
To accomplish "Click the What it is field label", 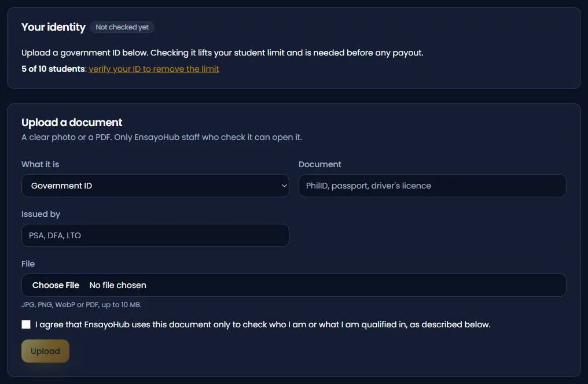I will 40,164.
